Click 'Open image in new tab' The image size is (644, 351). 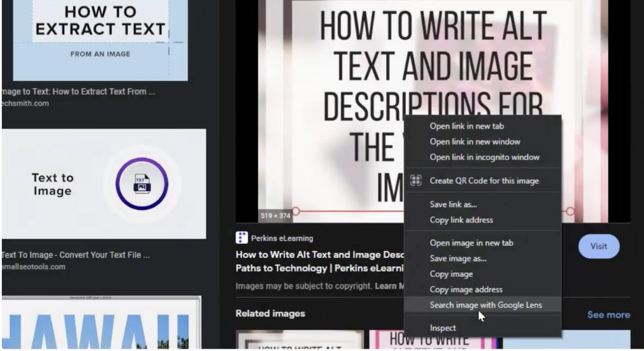(x=471, y=243)
